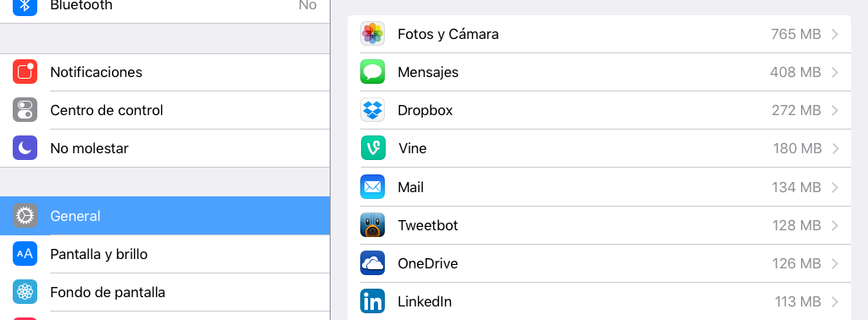Select Fondo de pantalla sidebar item
868x320 pixels.
pos(165,292)
